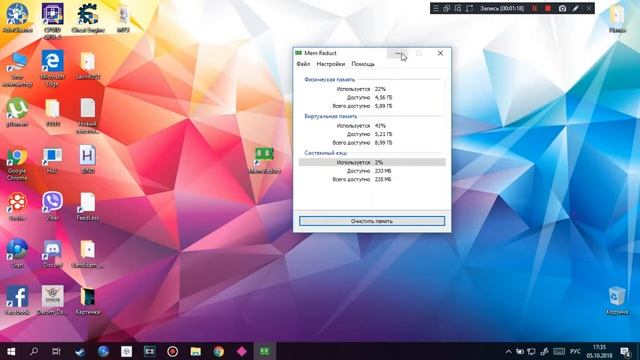Pause the screen recording
This screenshot has height=360, width=640.
coord(534,8)
